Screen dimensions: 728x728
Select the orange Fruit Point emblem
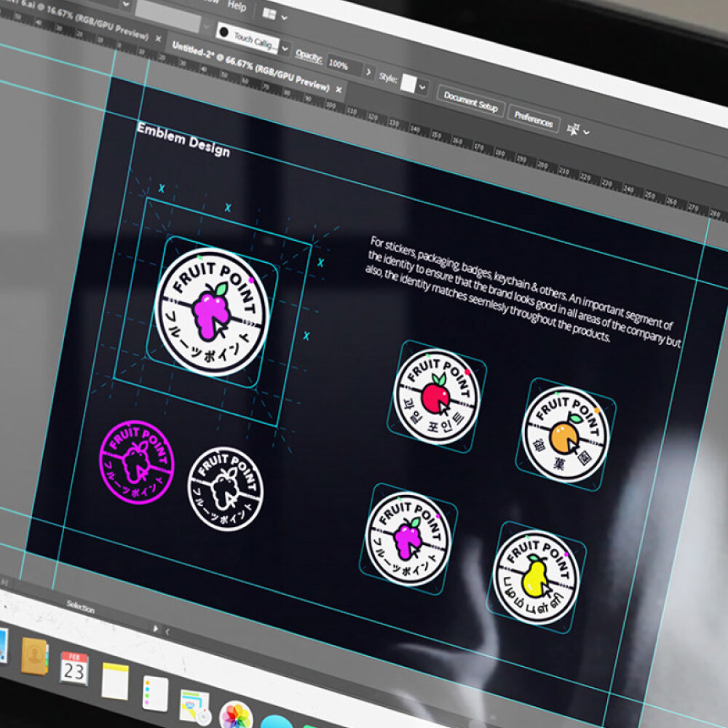coord(565,435)
